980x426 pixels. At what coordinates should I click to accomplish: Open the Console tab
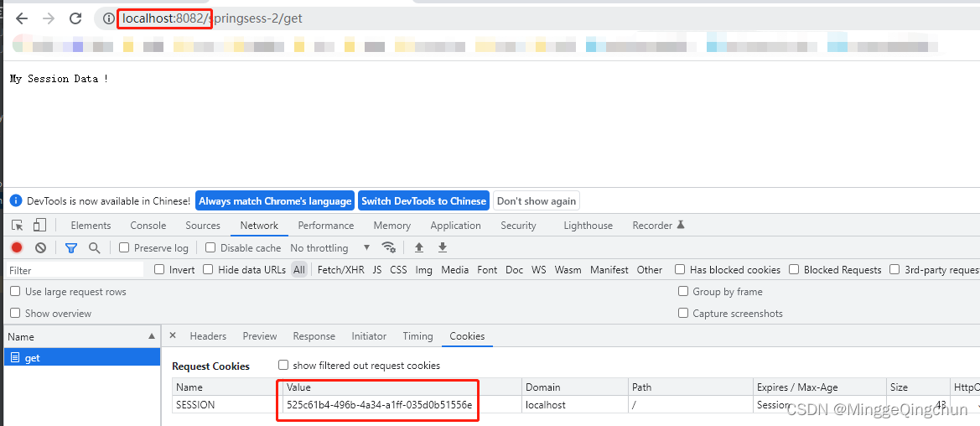pyautogui.click(x=148, y=226)
